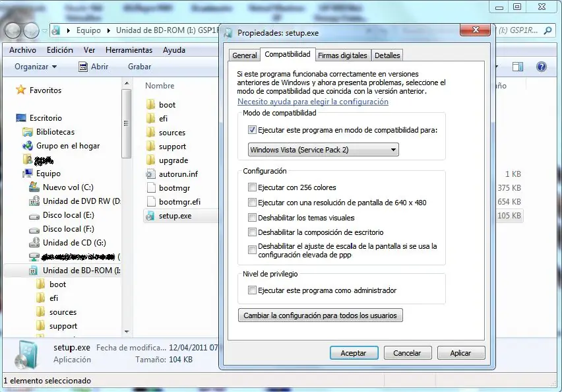Image resolution: width=562 pixels, height=392 pixels.
Task: Click the Disco local (E:) drive icon
Action: pos(34,216)
